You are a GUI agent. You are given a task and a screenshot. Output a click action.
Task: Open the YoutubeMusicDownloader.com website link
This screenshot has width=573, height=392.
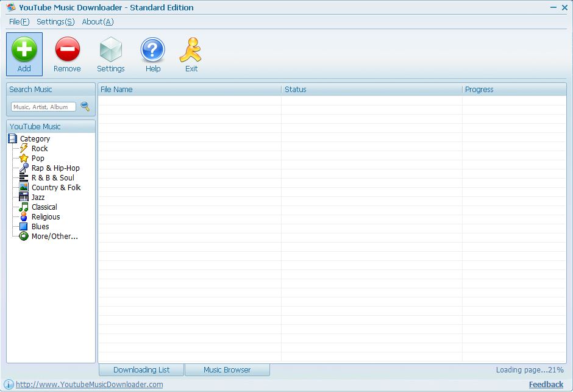pos(90,384)
